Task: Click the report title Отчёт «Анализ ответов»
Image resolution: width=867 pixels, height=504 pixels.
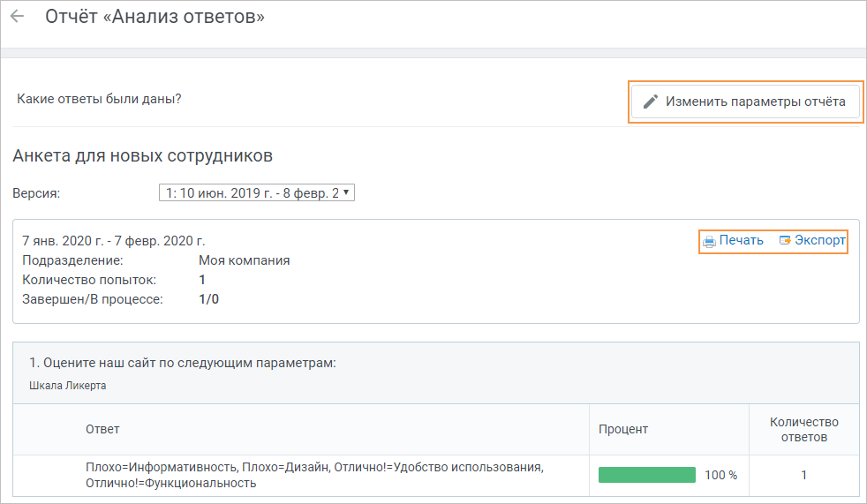Action: [x=155, y=17]
